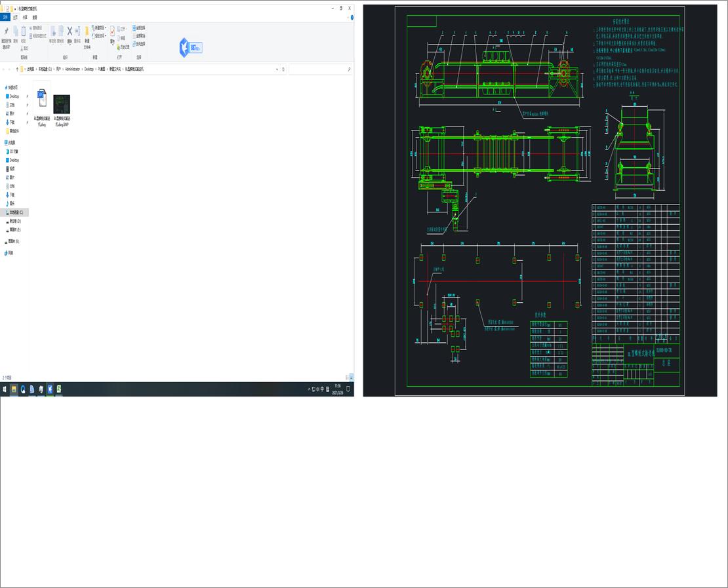728x588 pixels.
Task: Open the blue File tab
Action: [x=5, y=17]
